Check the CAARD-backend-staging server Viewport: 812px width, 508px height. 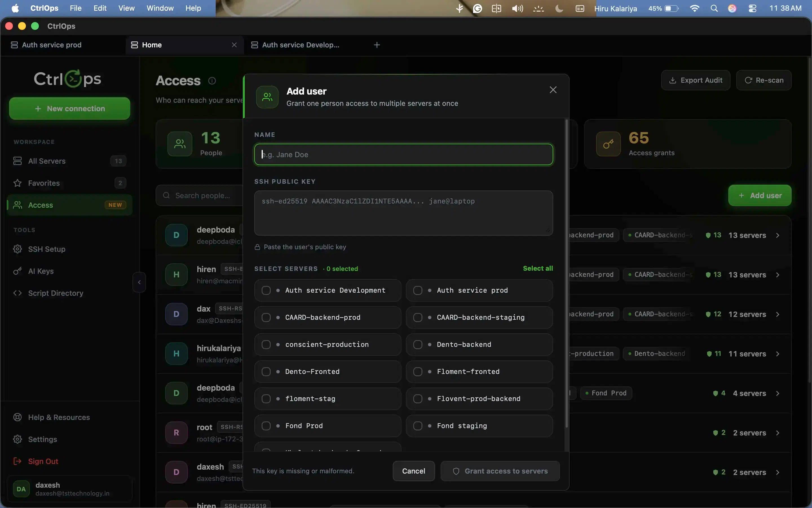pos(418,317)
